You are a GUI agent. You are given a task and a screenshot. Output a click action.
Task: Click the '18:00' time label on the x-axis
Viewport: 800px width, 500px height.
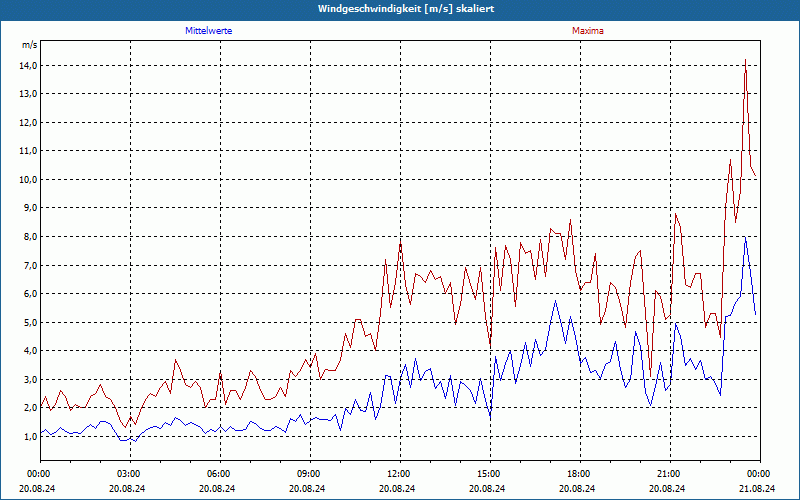pyautogui.click(x=581, y=474)
